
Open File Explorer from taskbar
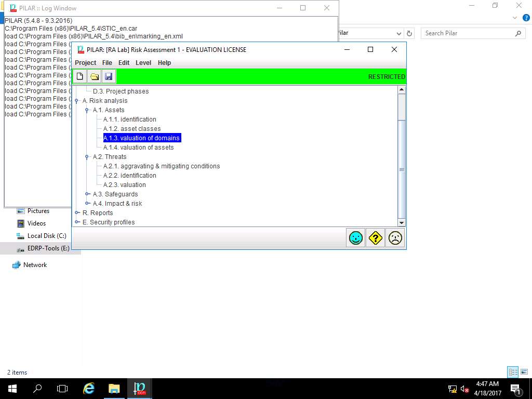point(114,389)
